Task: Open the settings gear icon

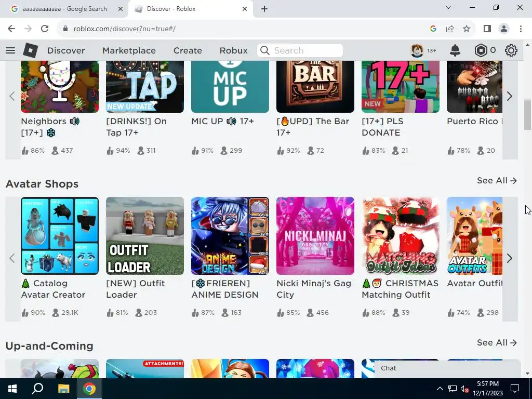Action: click(511, 50)
